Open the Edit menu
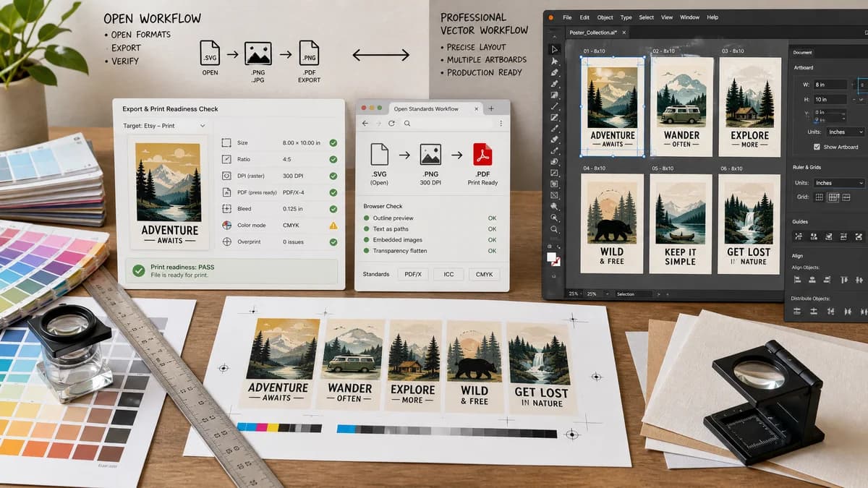This screenshot has width=868, height=488. click(x=584, y=17)
